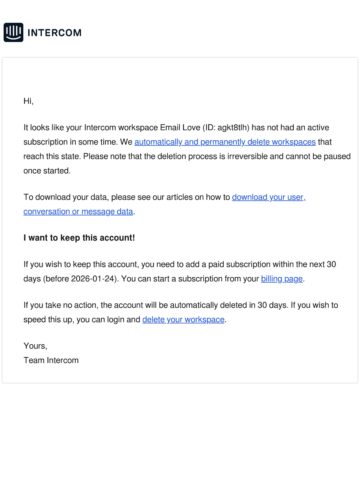Viewport: 360px width, 480px height.
Task: Click the 'Hi,' greeting text
Action: (28, 101)
